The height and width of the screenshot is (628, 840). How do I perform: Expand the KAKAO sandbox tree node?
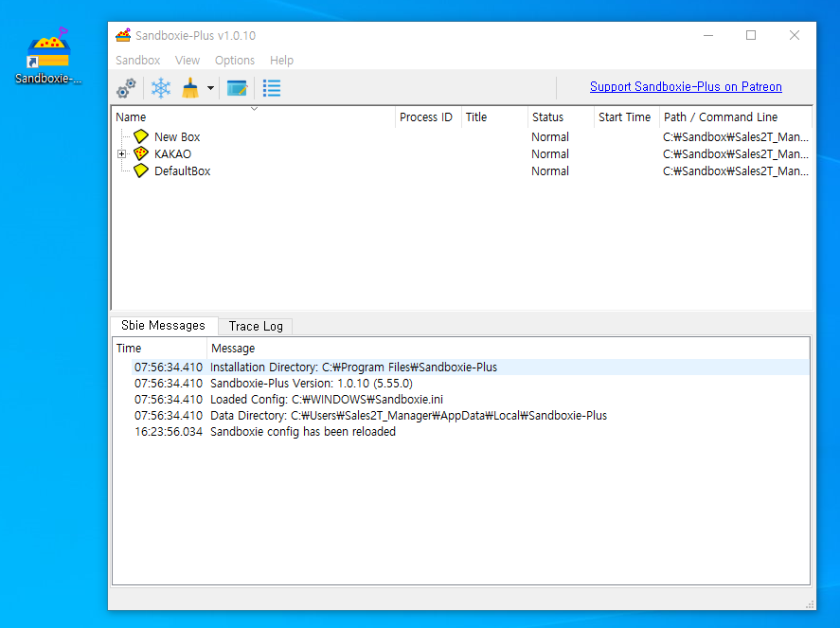(121, 153)
